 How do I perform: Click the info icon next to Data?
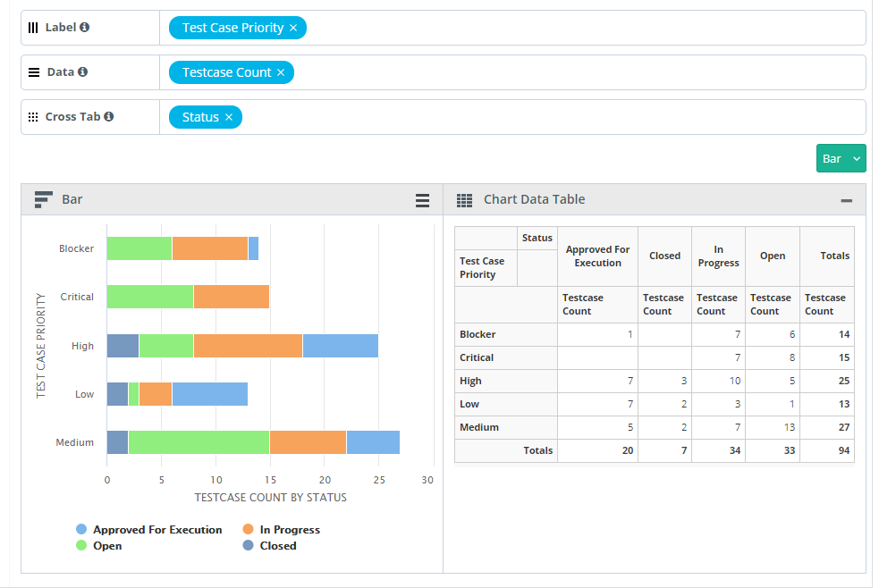pyautogui.click(x=82, y=72)
